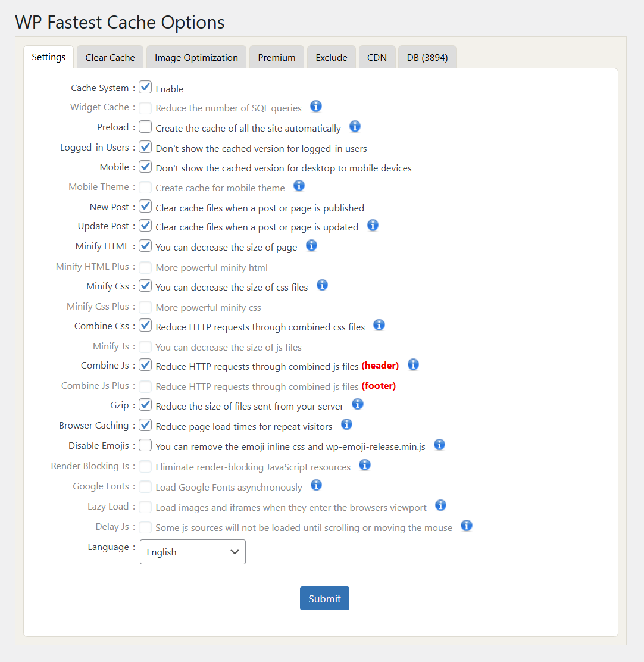Screen dimensions: 644x662
Task: Click info icon for Delay Js
Action: 467,526
